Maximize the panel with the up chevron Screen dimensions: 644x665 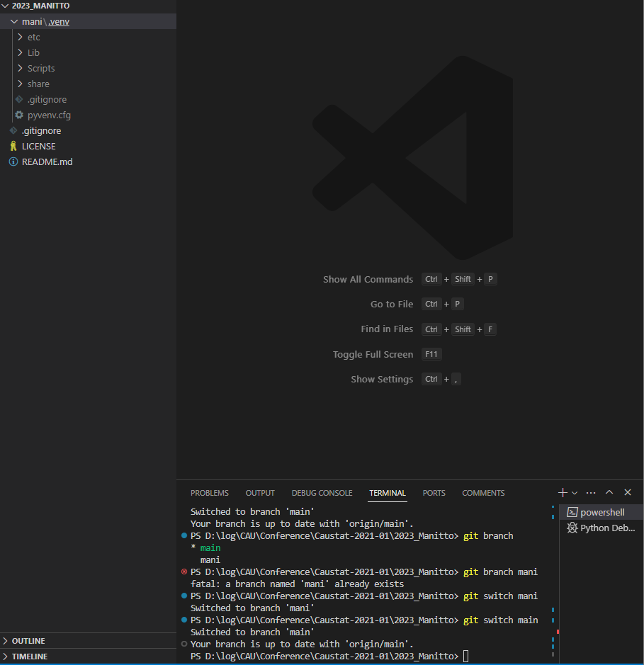pos(609,492)
